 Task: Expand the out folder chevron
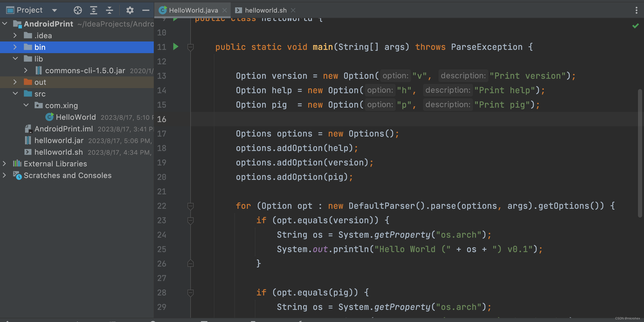point(15,82)
